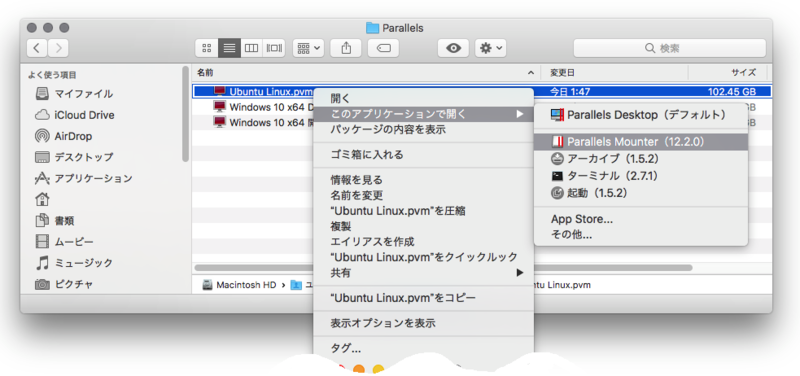Open AirDrop in the sidebar
The image size is (800, 376).
click(x=63, y=136)
